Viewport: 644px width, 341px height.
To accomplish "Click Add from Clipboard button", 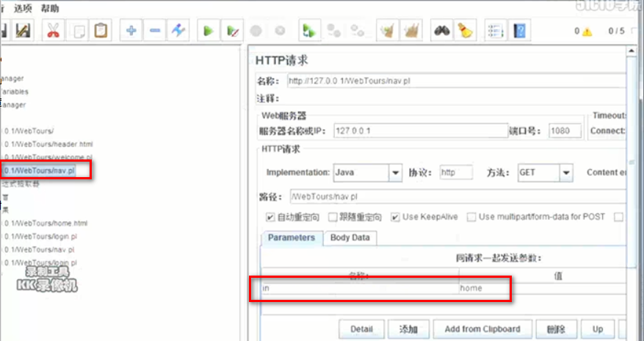I will [x=482, y=329].
